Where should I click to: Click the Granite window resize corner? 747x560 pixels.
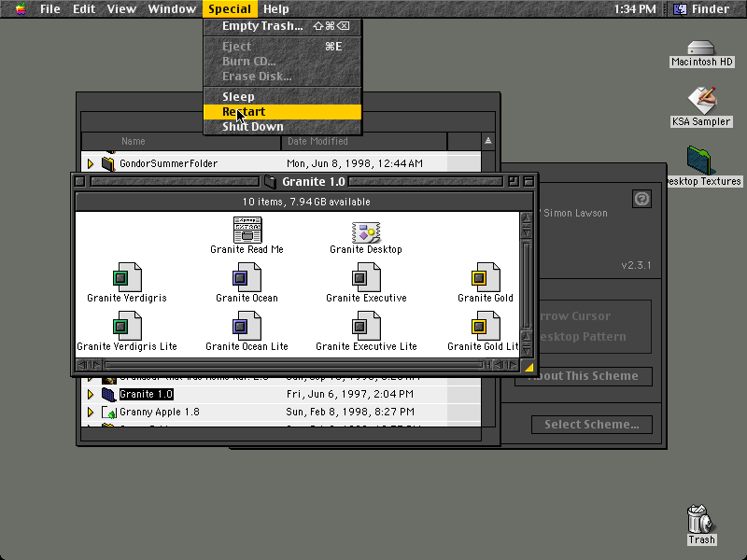pyautogui.click(x=528, y=366)
